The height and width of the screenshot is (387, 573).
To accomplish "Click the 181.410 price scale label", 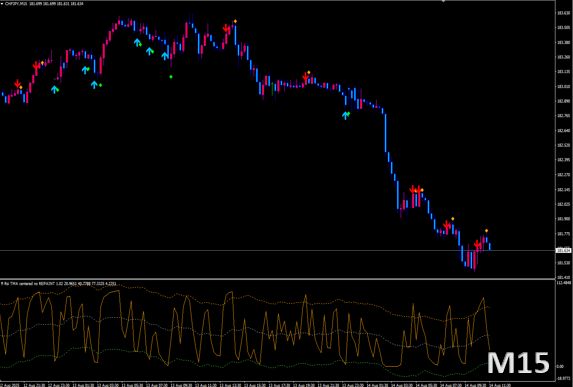I will click(x=563, y=277).
